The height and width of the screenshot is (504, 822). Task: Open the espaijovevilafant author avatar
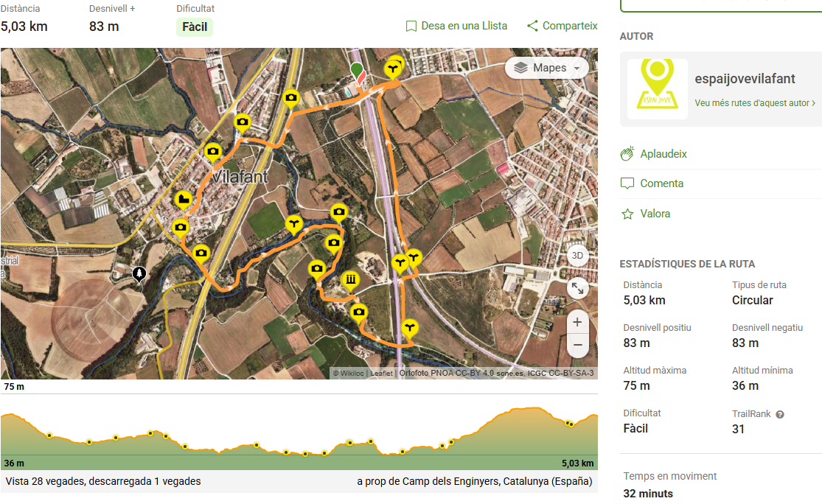(x=658, y=88)
